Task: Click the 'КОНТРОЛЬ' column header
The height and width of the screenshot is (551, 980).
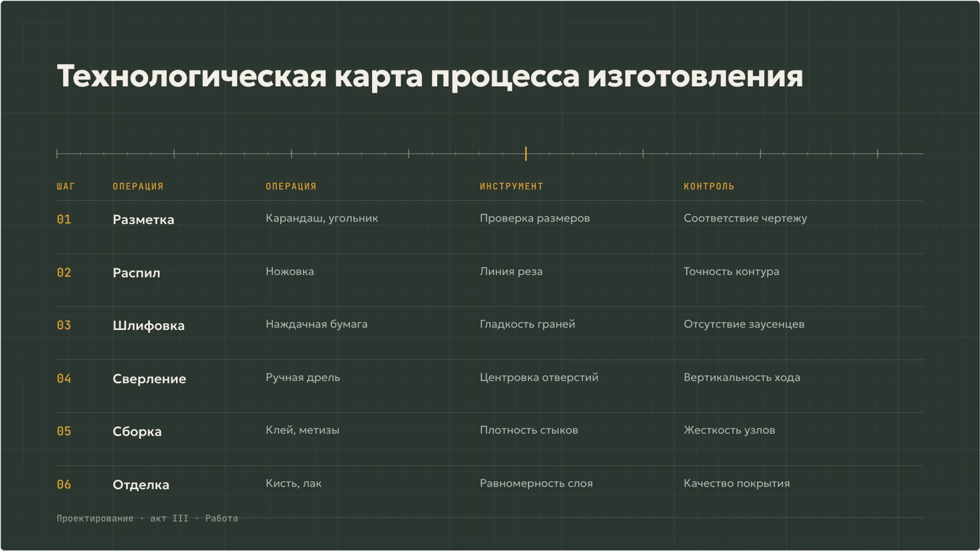Action: click(x=709, y=186)
